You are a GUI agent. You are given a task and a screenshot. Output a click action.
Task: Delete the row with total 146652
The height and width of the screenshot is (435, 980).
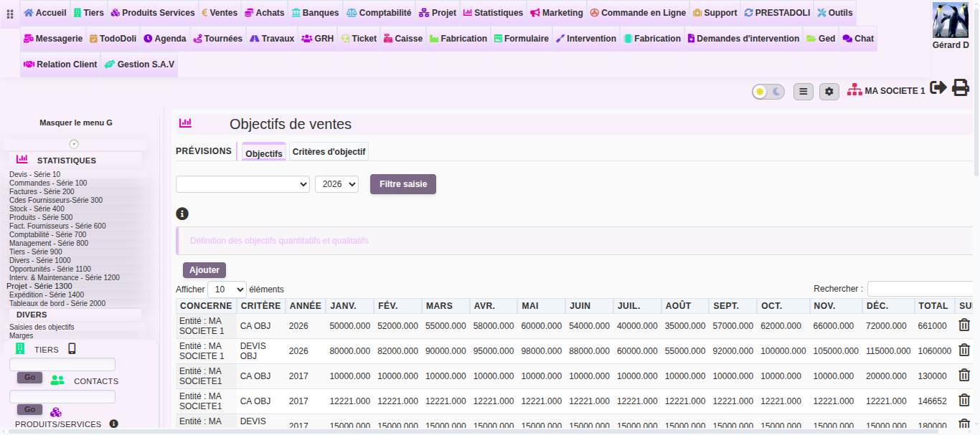[964, 401]
